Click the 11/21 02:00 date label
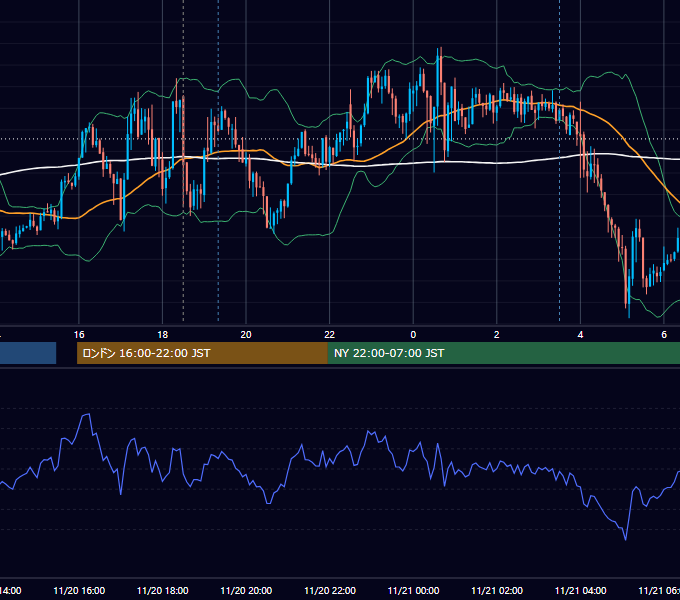 pos(497,591)
